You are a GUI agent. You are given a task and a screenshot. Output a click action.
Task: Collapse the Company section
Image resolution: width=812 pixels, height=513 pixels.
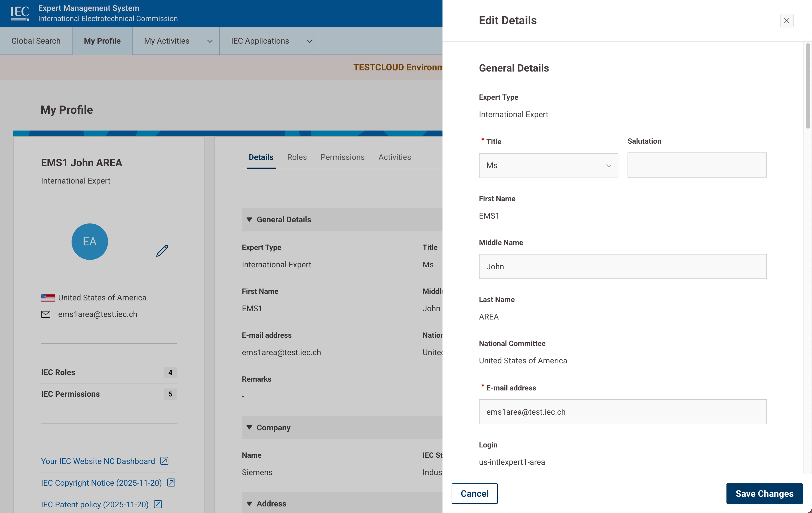[249, 427]
